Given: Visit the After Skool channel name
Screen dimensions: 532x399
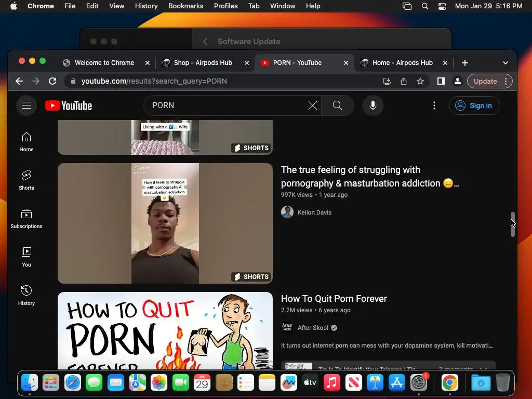Looking at the screenshot, I should point(313,328).
